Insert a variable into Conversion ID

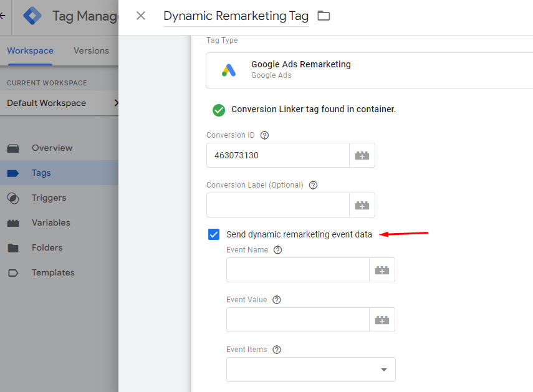coord(362,155)
